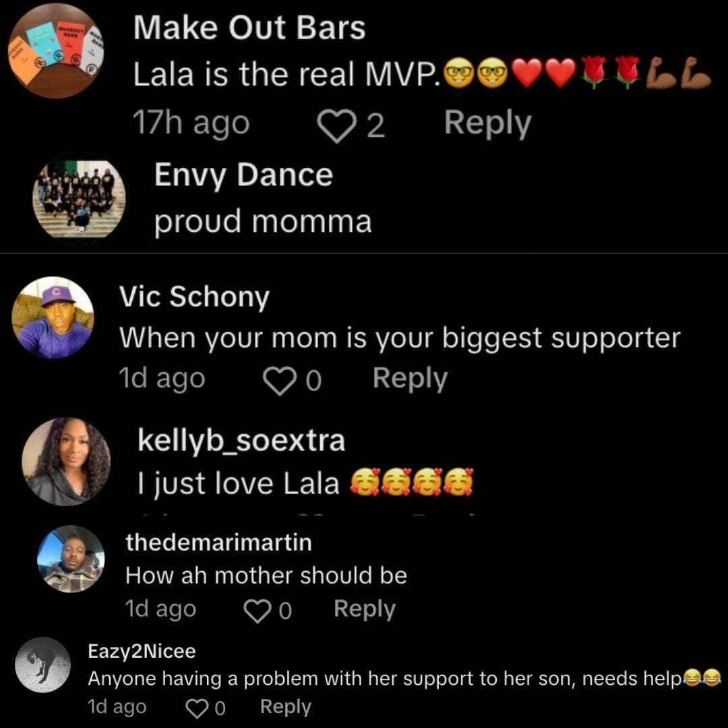Toggle the heart on the last comment
Image resolution: width=728 pixels, height=728 pixels.
[198, 707]
